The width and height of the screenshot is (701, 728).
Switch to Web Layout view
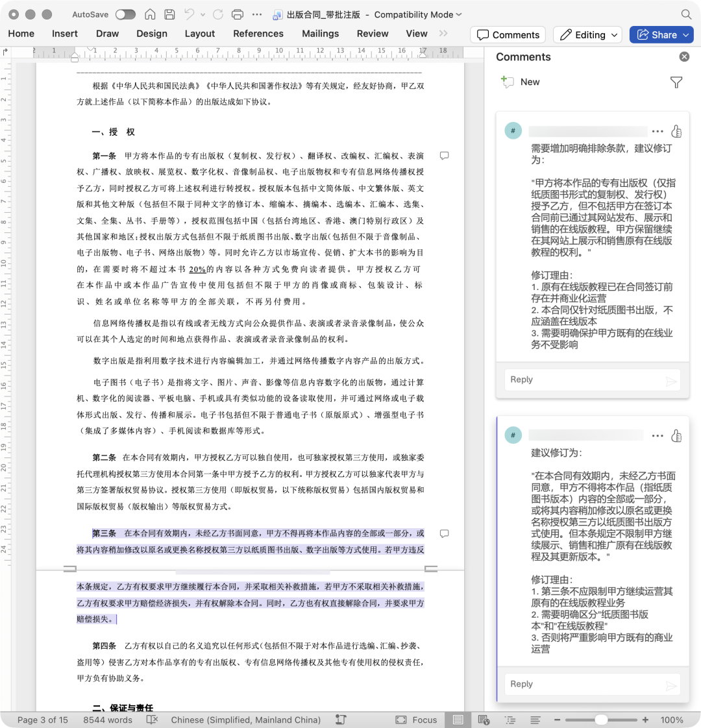tap(484, 720)
